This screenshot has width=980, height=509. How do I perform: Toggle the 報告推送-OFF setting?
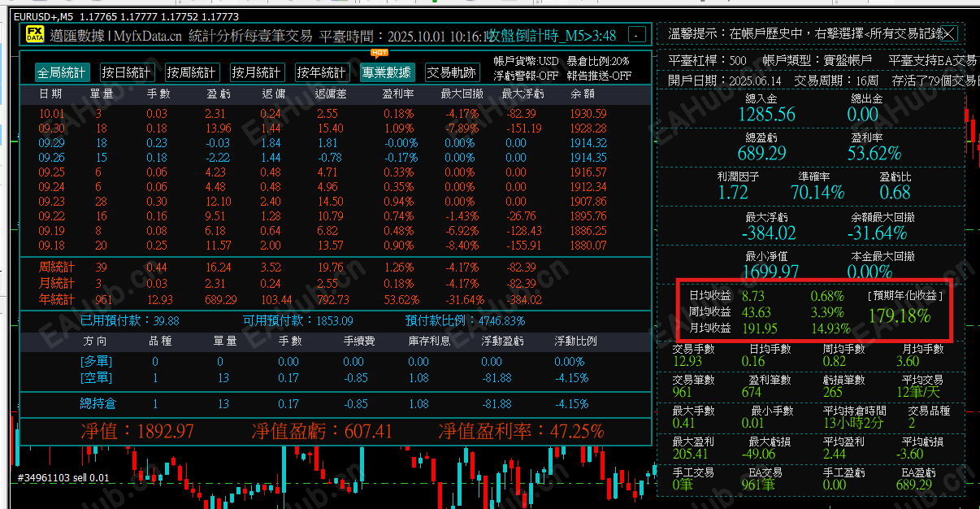click(x=598, y=76)
